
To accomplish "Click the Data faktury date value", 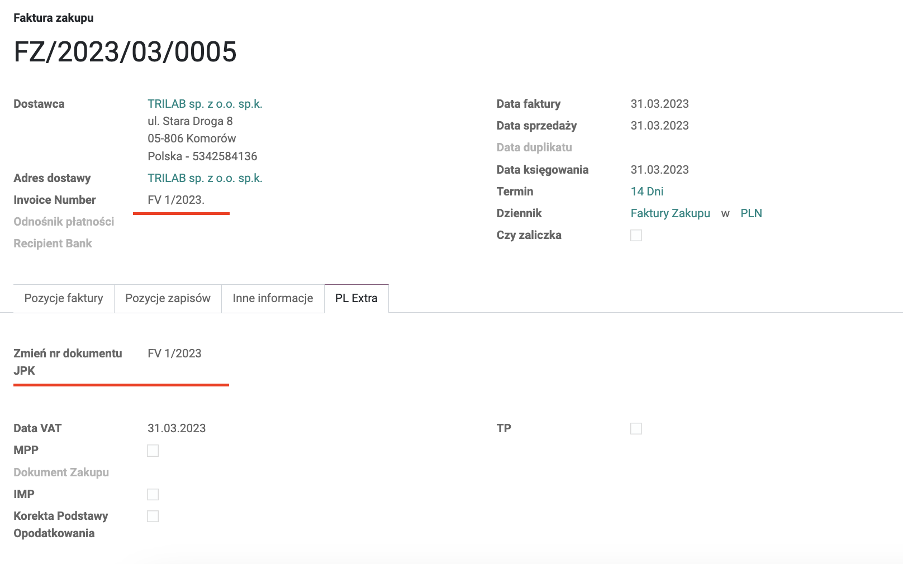I will point(659,104).
